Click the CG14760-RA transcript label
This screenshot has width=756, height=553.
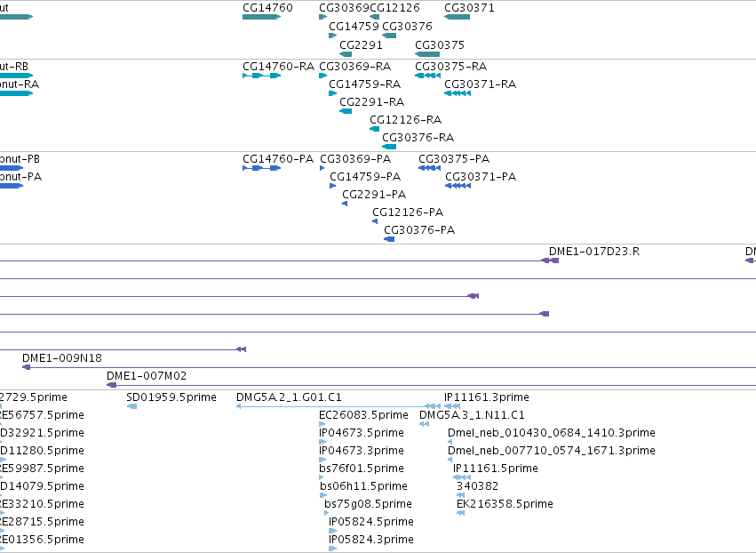pos(278,66)
